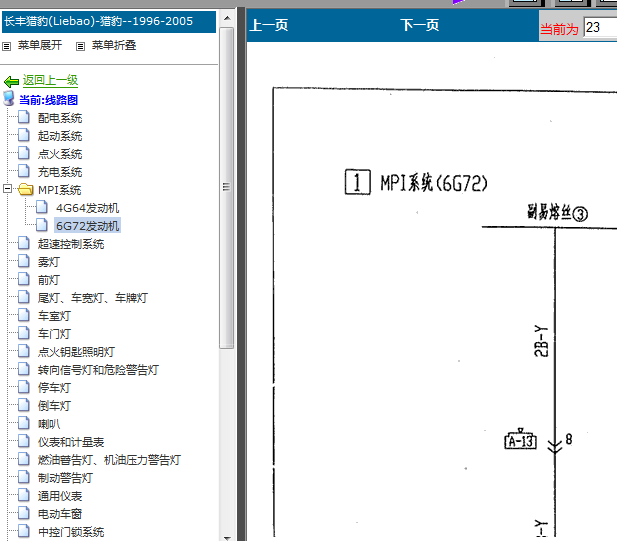Image resolution: width=617 pixels, height=541 pixels.
Task: Select the 通用仪表 entry
Action: coord(60,496)
